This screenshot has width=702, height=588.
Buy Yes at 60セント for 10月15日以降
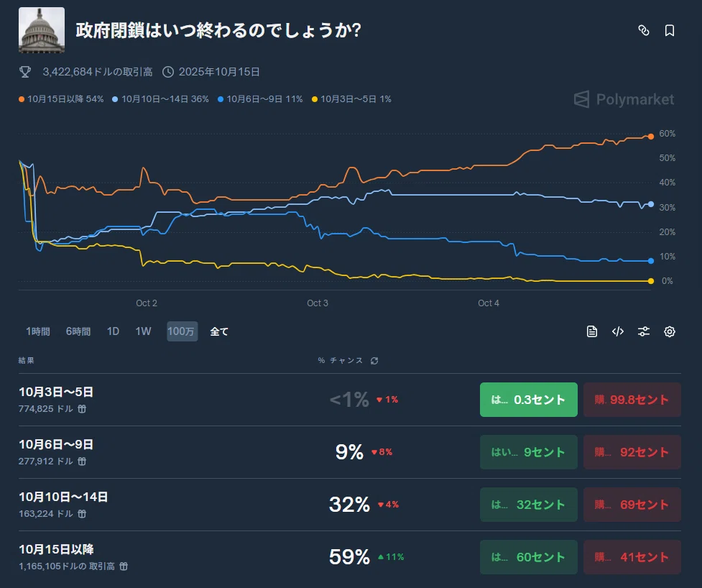click(x=529, y=556)
